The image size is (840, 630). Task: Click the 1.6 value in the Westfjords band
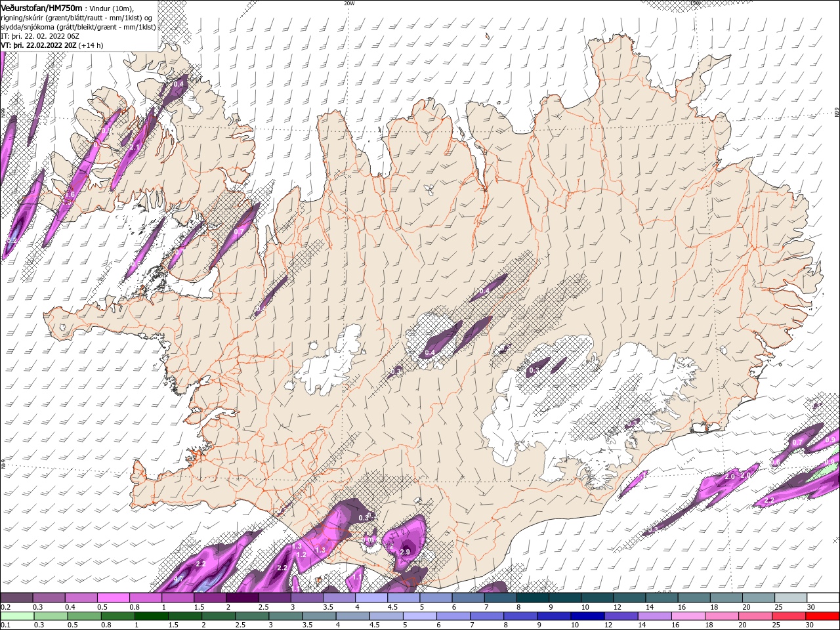tap(70, 195)
